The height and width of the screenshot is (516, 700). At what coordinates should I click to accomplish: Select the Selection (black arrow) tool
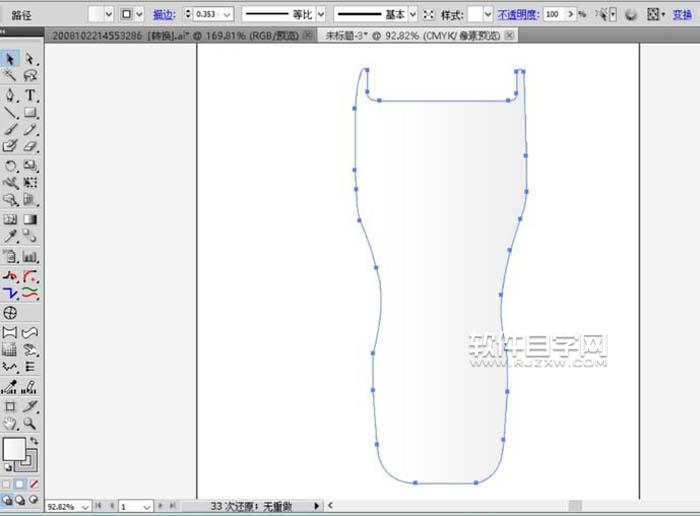tap(10, 59)
